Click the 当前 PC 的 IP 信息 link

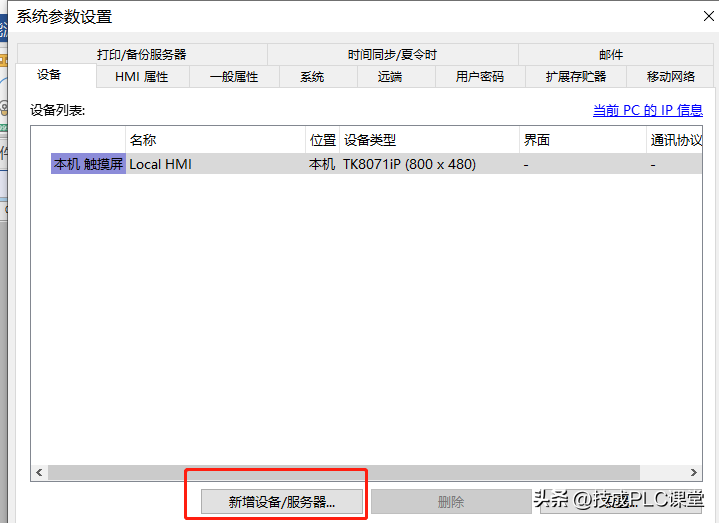(647, 111)
